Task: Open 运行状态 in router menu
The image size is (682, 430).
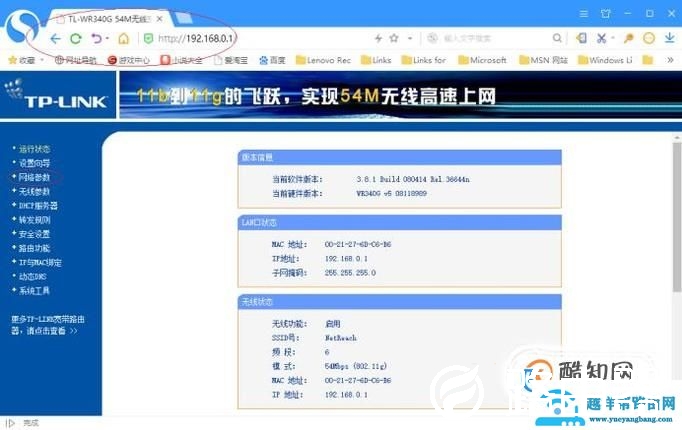Action: click(34, 149)
